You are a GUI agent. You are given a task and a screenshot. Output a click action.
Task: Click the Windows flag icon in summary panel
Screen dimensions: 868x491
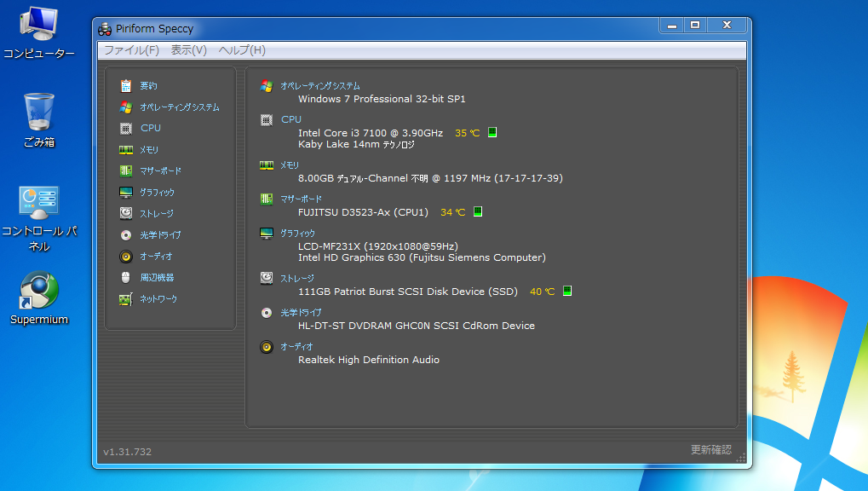click(x=267, y=86)
